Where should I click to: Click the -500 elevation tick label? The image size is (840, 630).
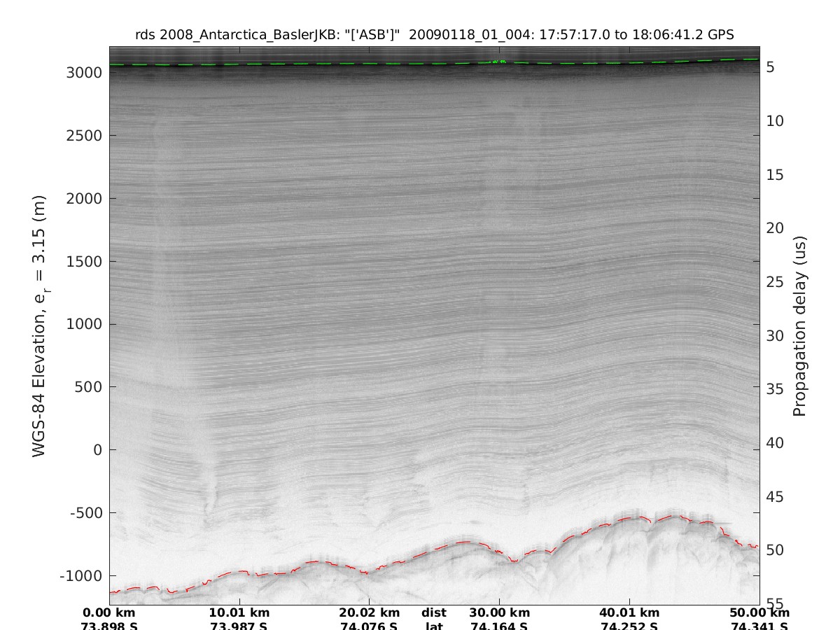86,512
